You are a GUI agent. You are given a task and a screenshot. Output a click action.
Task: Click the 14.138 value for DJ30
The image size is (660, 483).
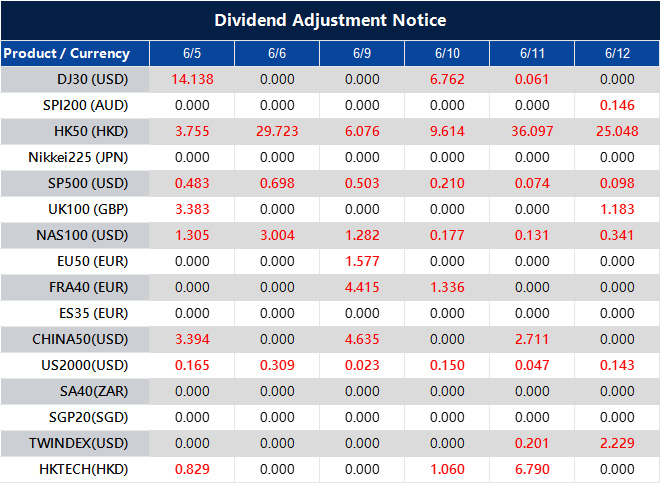192,79
